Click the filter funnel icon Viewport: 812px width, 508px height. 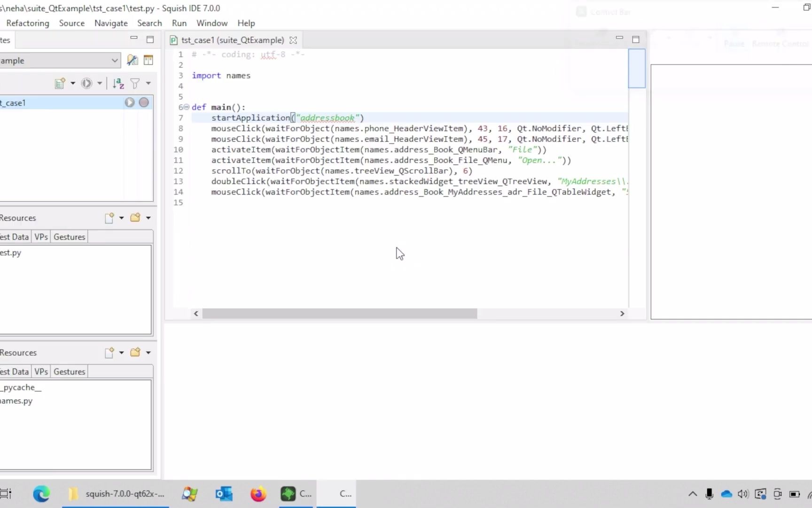click(135, 83)
